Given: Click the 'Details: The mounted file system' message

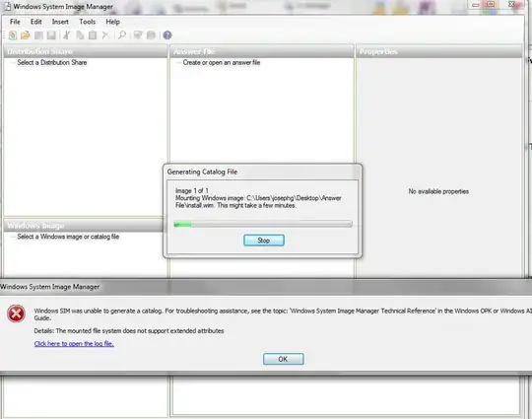Looking at the screenshot, I should (129, 330).
